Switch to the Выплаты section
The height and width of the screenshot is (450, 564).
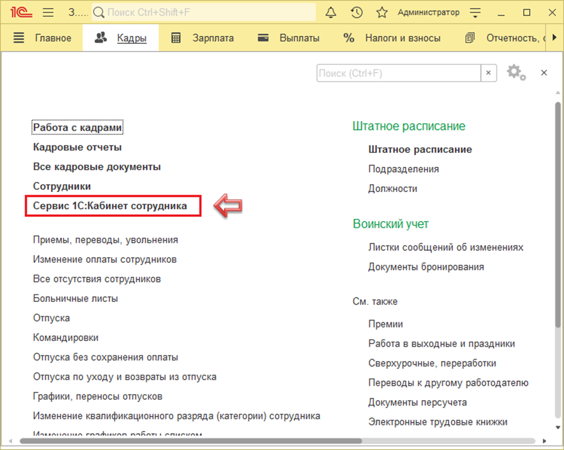click(x=288, y=38)
